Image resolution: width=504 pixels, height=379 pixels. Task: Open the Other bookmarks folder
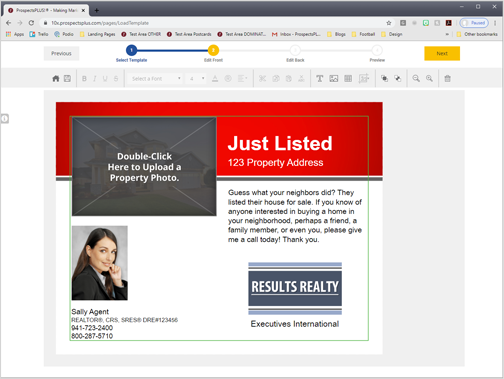(x=477, y=34)
